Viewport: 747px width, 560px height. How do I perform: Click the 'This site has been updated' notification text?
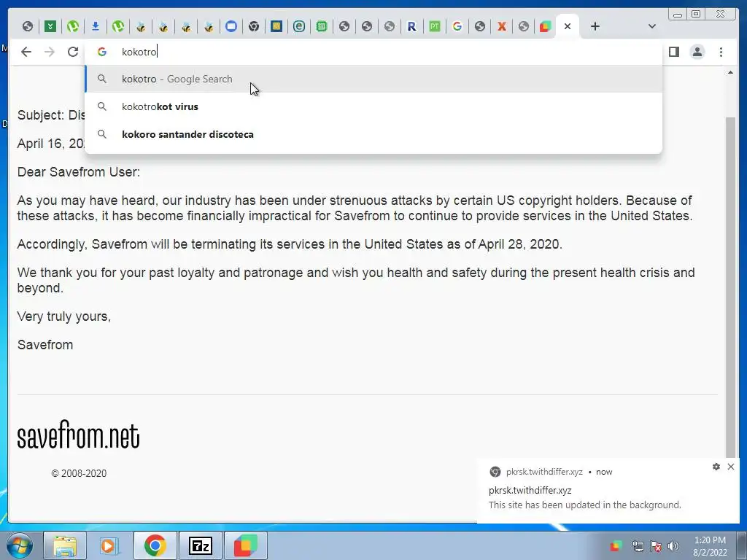pos(584,505)
